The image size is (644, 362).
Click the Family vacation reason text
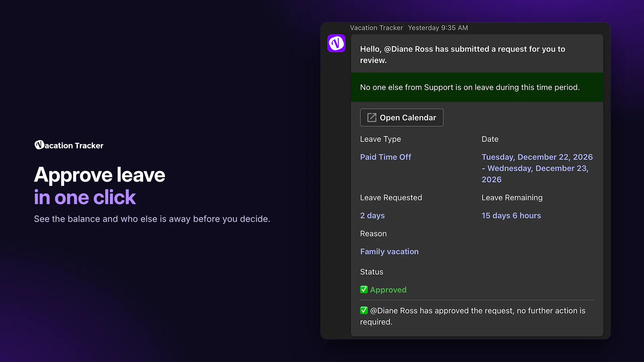tap(389, 252)
